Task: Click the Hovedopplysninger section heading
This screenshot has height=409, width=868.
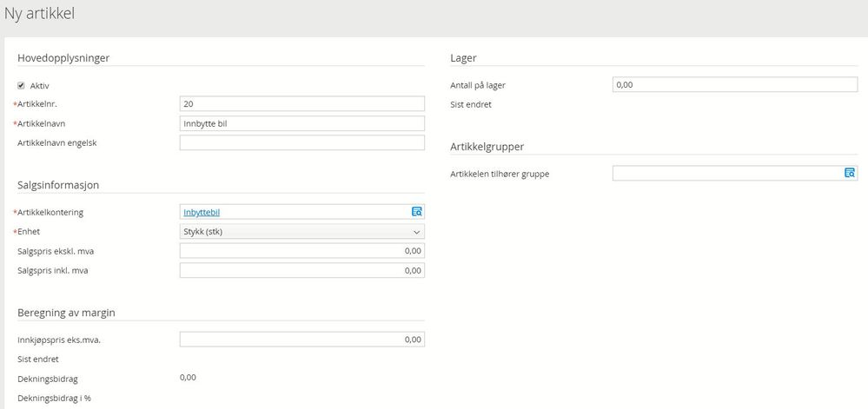Action: [70, 58]
